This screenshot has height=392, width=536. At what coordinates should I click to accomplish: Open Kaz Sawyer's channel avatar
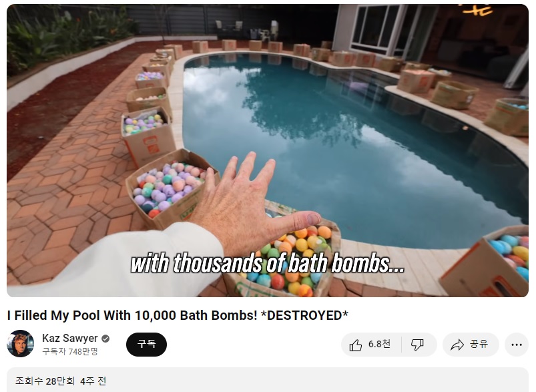21,344
